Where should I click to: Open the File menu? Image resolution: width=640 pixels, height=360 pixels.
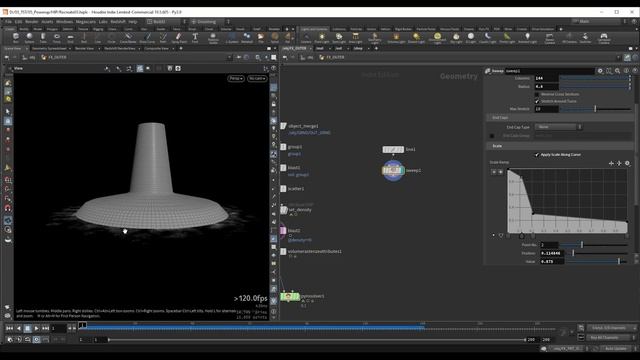8,22
